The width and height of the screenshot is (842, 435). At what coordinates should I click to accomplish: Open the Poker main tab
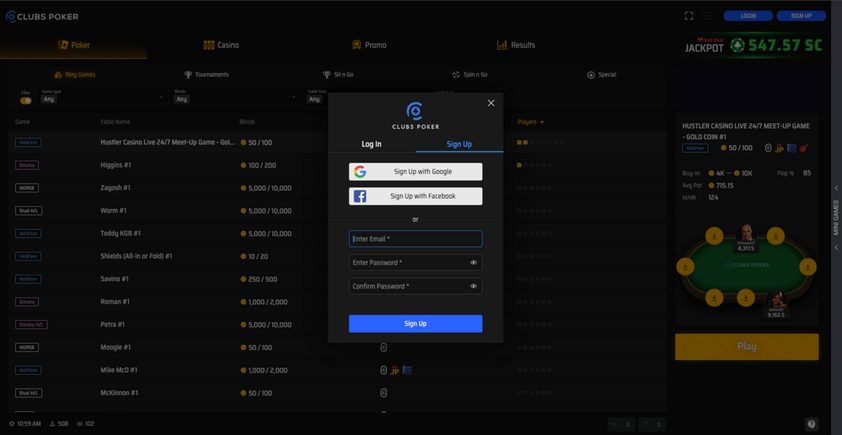click(x=74, y=45)
